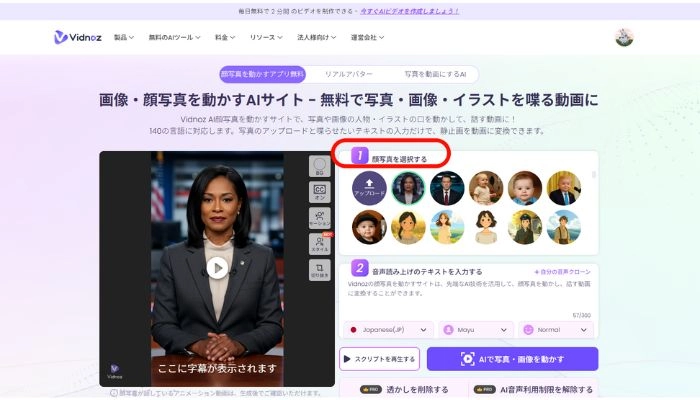Select the girl in meadow illustration avatar
700x400 pixels.
click(x=447, y=227)
